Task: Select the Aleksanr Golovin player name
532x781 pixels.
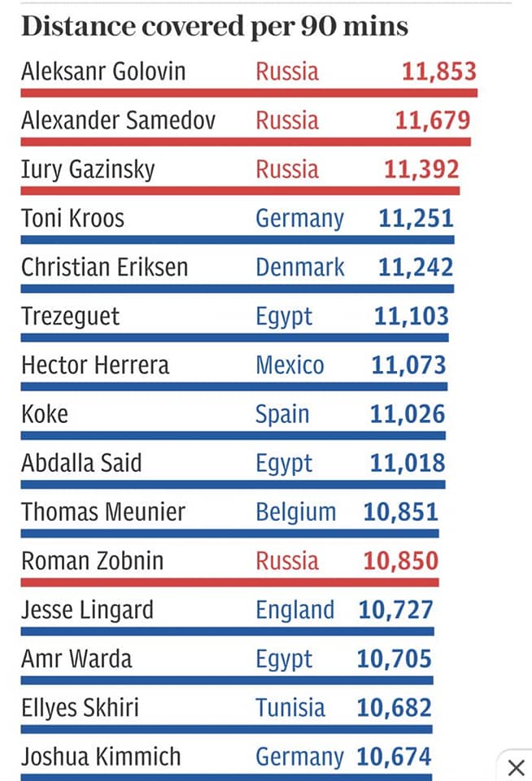Action: (103, 72)
